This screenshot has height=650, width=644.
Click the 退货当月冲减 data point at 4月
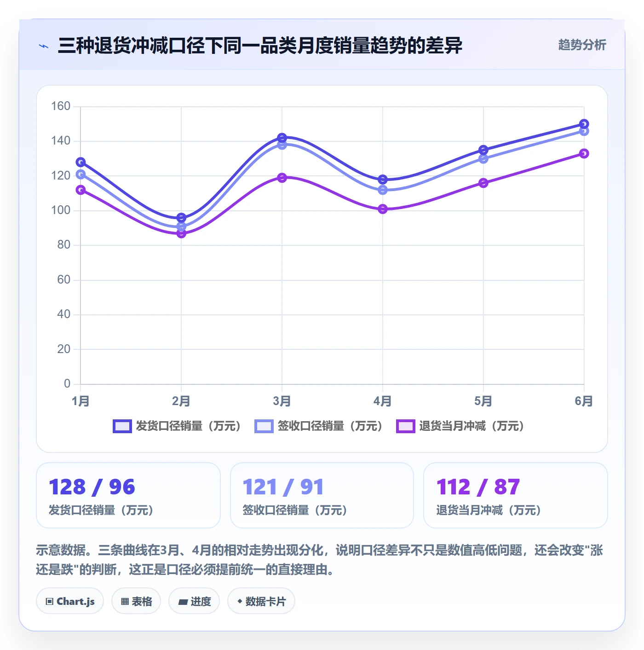point(383,209)
